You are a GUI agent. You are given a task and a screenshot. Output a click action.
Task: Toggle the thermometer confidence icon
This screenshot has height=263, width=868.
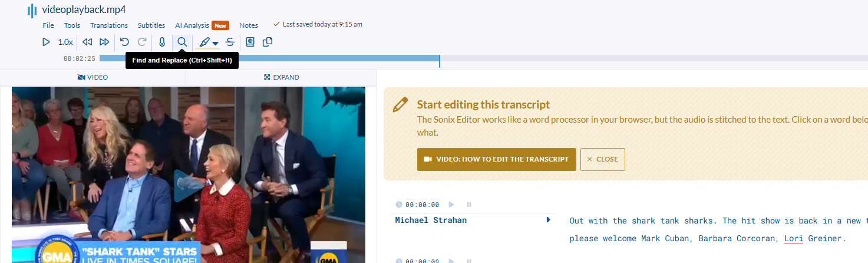pos(162,42)
